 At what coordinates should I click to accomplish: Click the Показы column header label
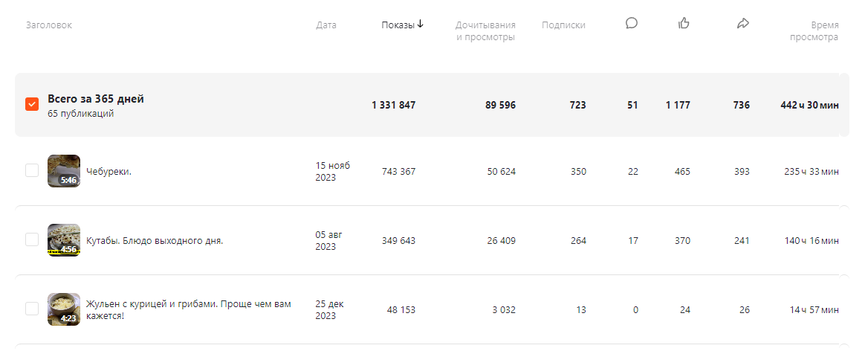398,25
